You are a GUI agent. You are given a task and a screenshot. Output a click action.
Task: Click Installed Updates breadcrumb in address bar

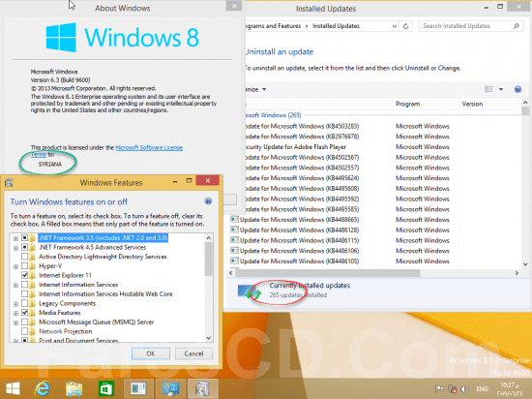pyautogui.click(x=336, y=26)
